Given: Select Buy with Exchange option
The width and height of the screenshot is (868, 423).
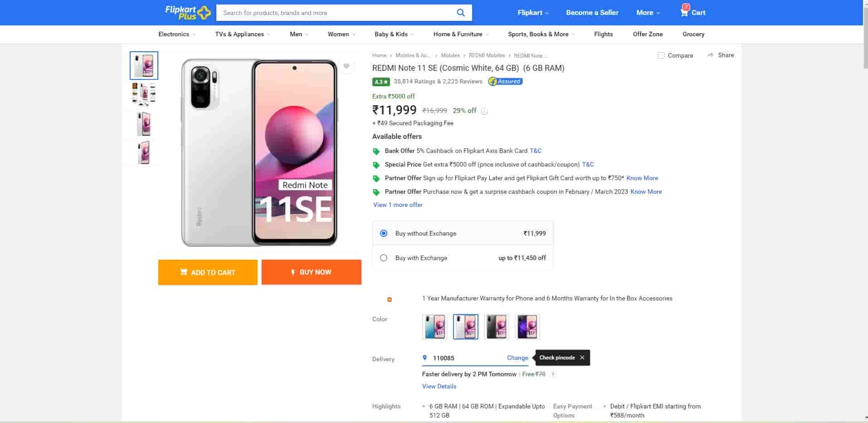Looking at the screenshot, I should coord(384,258).
